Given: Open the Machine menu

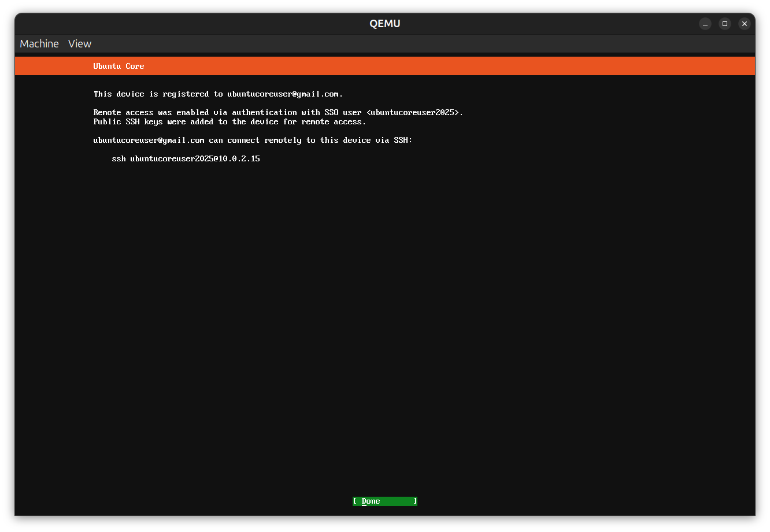Looking at the screenshot, I should [39, 44].
